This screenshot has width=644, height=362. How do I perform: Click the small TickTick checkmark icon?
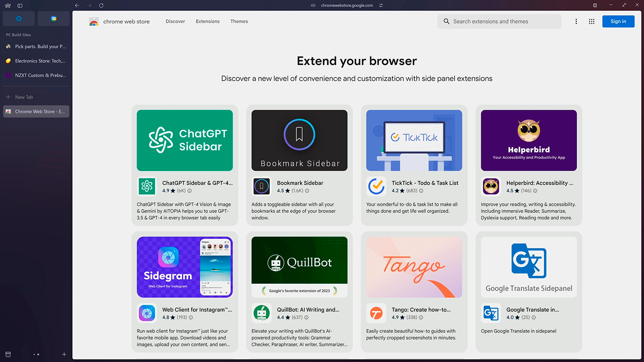point(376,187)
